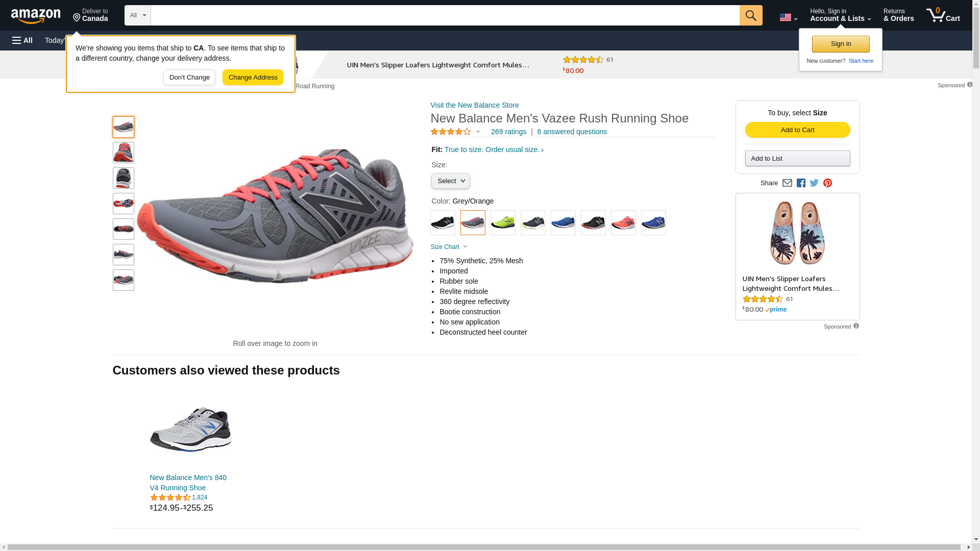980x551 pixels.
Task: Click the Add to Cart button
Action: 797,130
